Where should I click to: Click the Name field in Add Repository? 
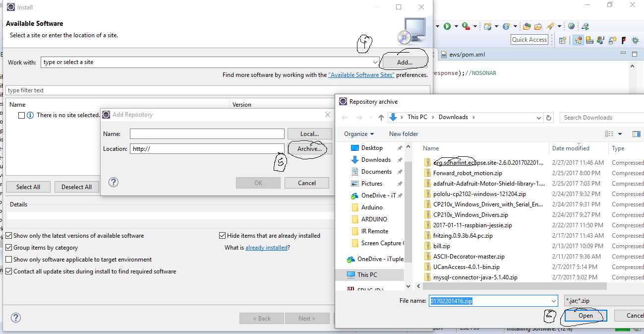207,134
